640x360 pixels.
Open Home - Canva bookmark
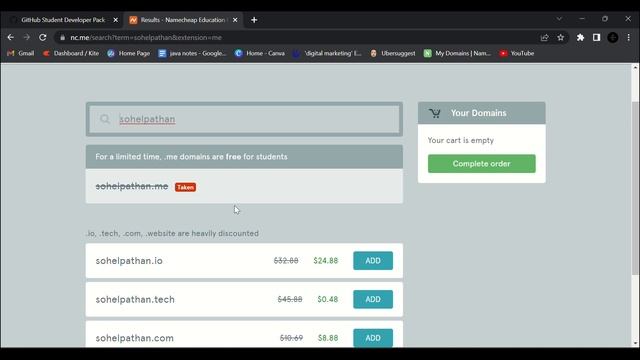(260, 53)
